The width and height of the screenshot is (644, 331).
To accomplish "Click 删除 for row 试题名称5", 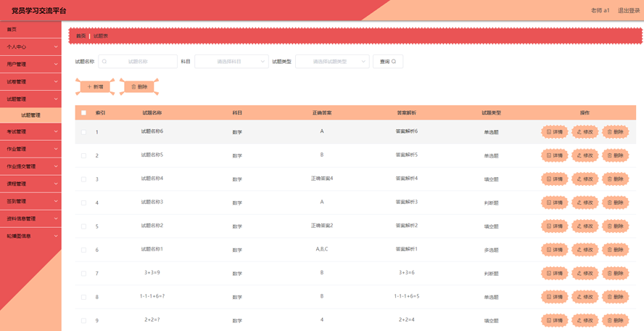I will coord(615,155).
